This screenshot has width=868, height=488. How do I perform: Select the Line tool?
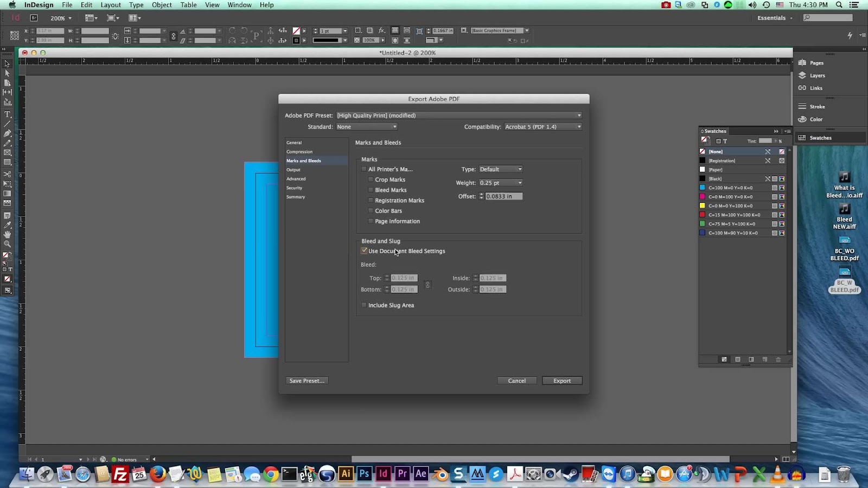7,124
